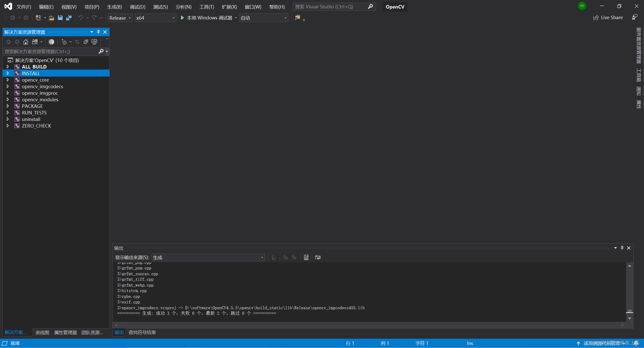
Task: Pin the Output panel
Action: tap(622, 248)
